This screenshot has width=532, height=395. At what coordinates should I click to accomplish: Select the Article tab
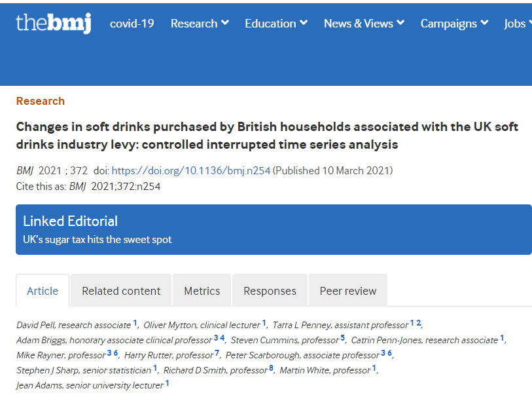click(43, 291)
